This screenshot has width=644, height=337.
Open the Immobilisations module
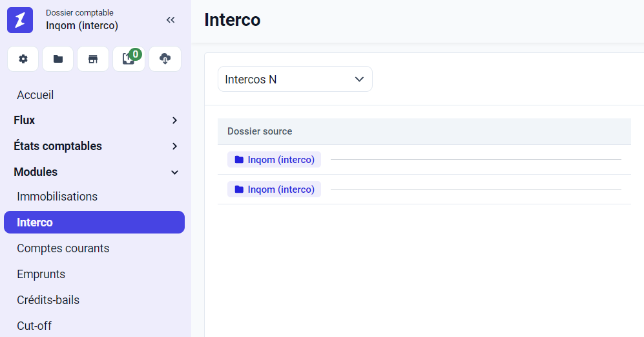coord(57,197)
